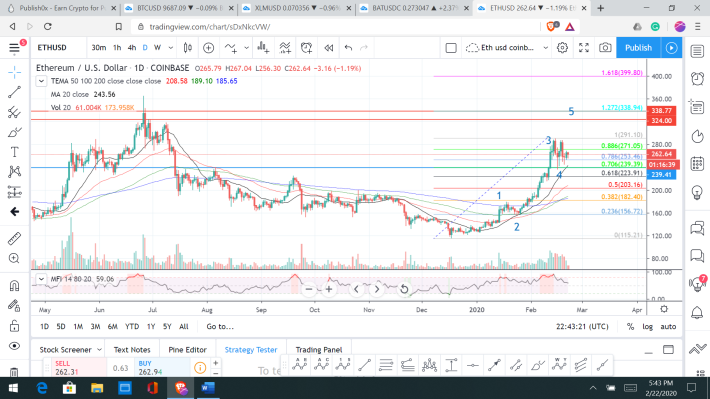Image resolution: width=710 pixels, height=399 pixels.
Task: Open the layout select square icon
Action: tap(451, 48)
